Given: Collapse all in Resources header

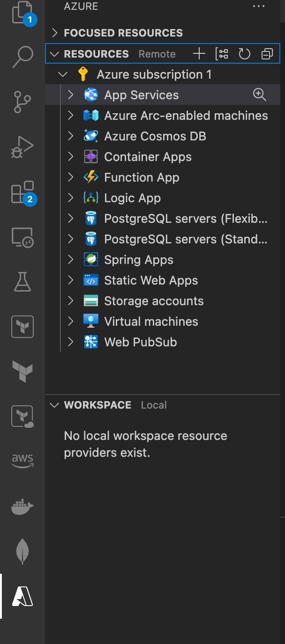Looking at the screenshot, I should pyautogui.click(x=267, y=54).
